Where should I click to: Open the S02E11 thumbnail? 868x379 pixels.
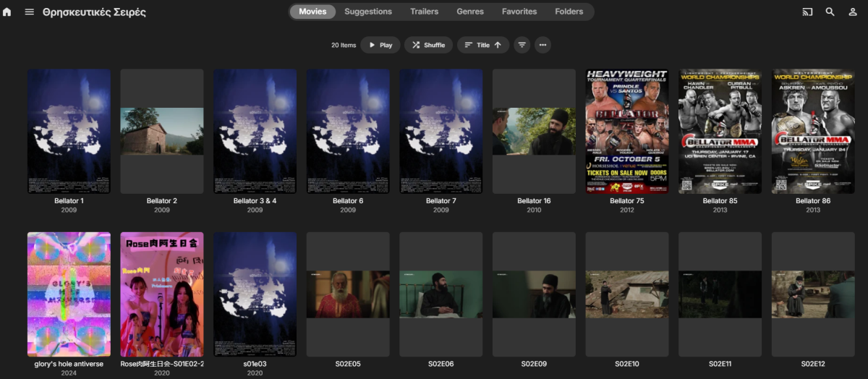tap(720, 294)
